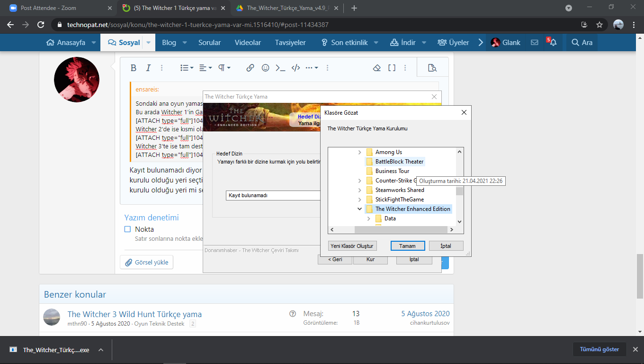Open more options after the insert dropdown

(x=327, y=68)
